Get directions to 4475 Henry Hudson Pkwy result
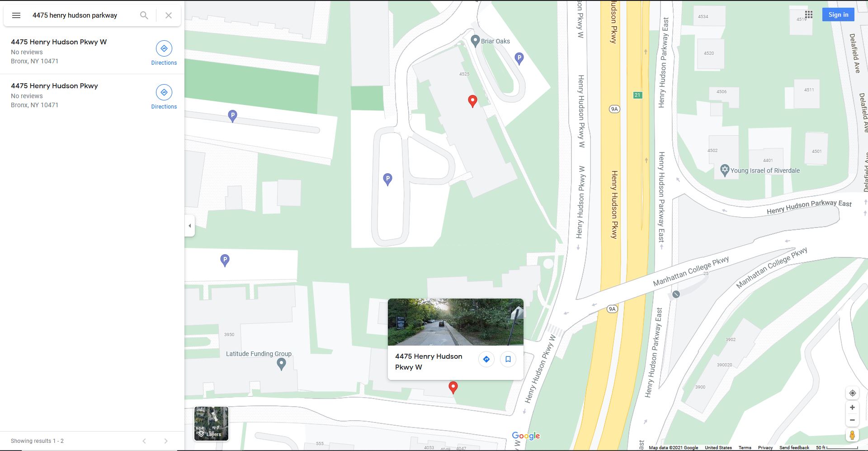Screen dimensions: 868x451 click(164, 97)
